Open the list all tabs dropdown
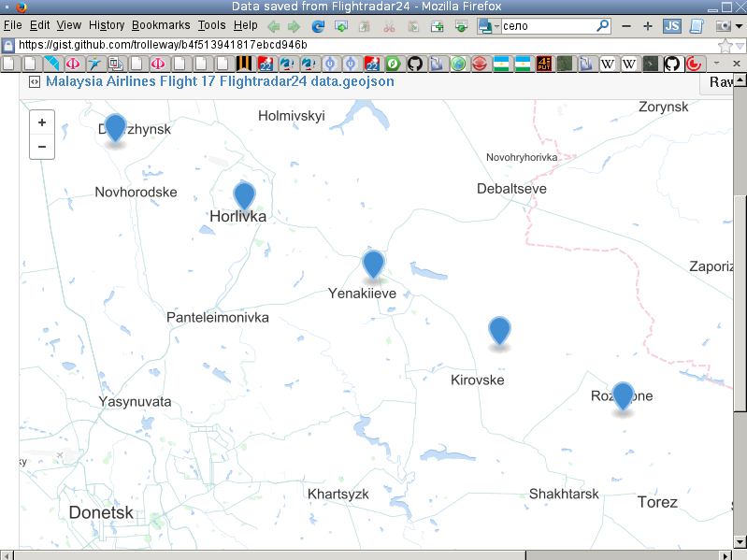The image size is (747, 560). [716, 63]
